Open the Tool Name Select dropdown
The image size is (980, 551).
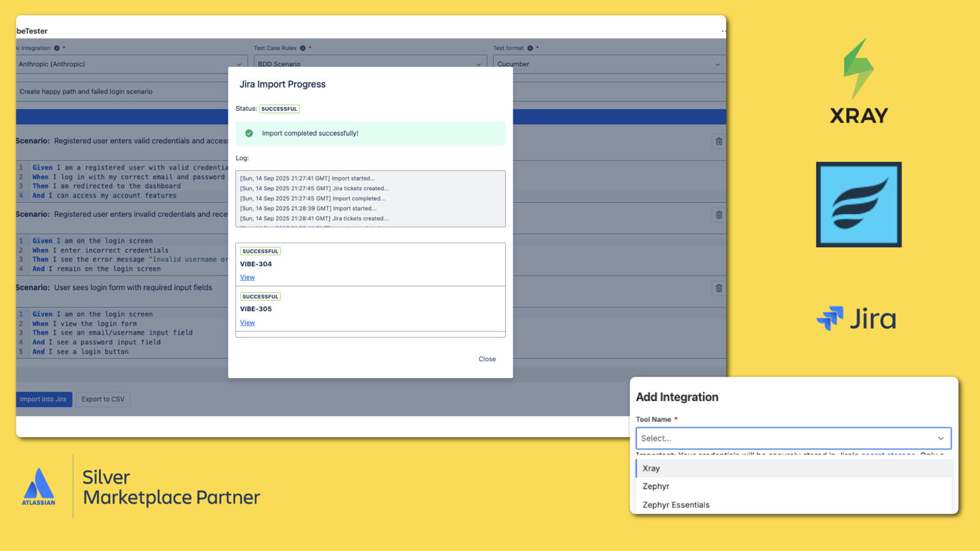coord(793,438)
